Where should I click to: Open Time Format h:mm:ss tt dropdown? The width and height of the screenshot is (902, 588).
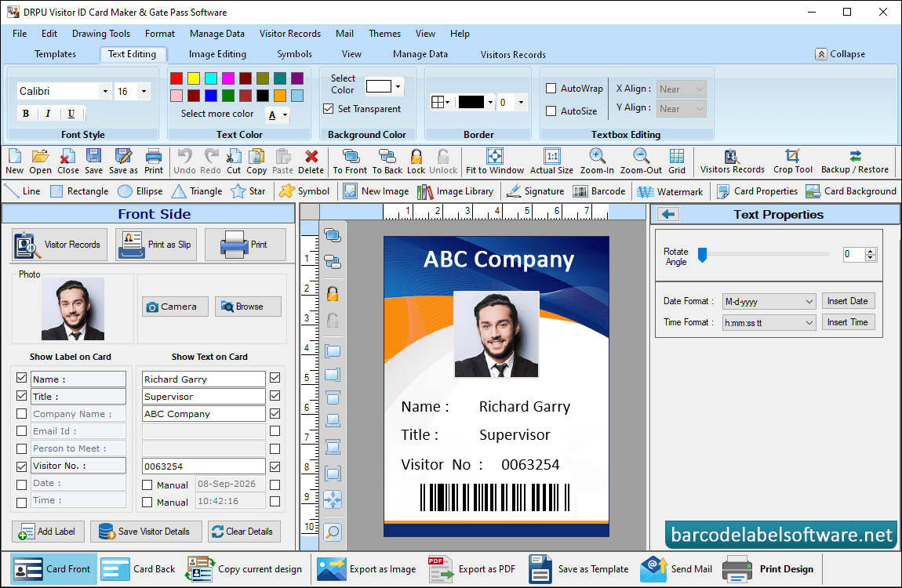[769, 322]
